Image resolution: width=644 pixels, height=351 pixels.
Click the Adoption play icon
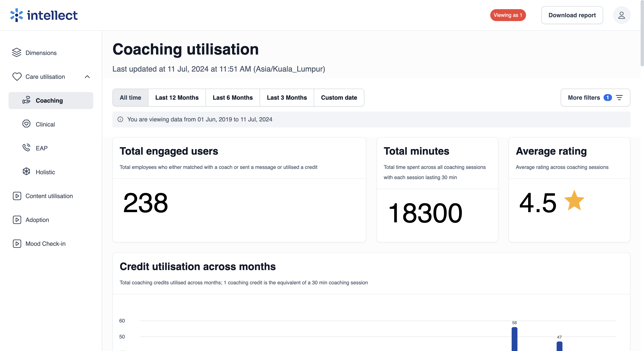(x=17, y=220)
